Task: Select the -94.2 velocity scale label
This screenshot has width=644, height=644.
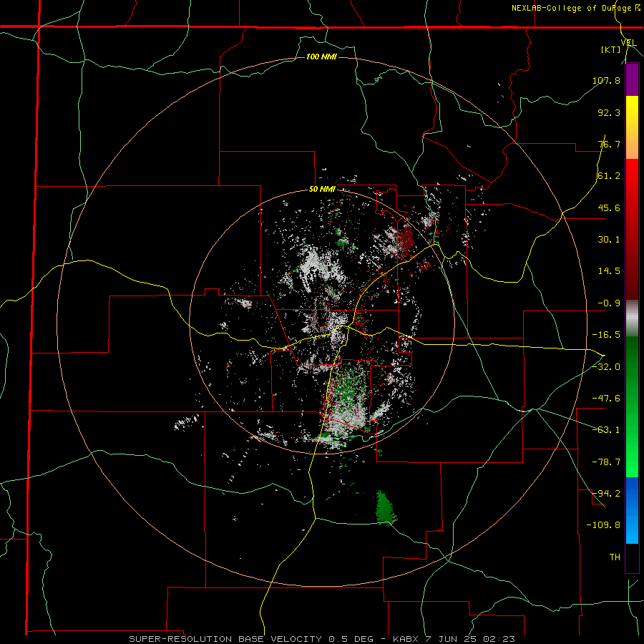Action: pos(606,493)
